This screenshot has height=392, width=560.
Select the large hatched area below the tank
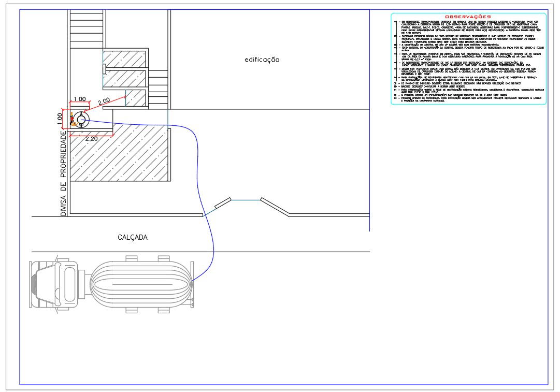point(119,155)
